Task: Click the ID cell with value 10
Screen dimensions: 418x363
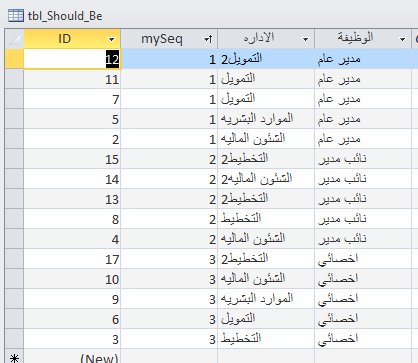Action: click(72, 279)
